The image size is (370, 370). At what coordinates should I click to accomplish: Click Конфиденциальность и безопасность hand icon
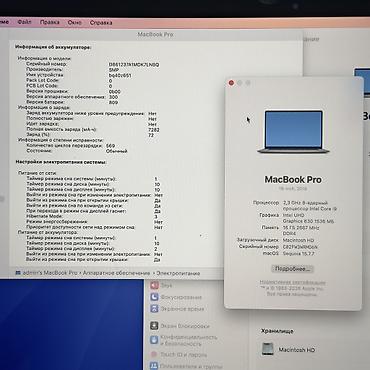click(154, 340)
